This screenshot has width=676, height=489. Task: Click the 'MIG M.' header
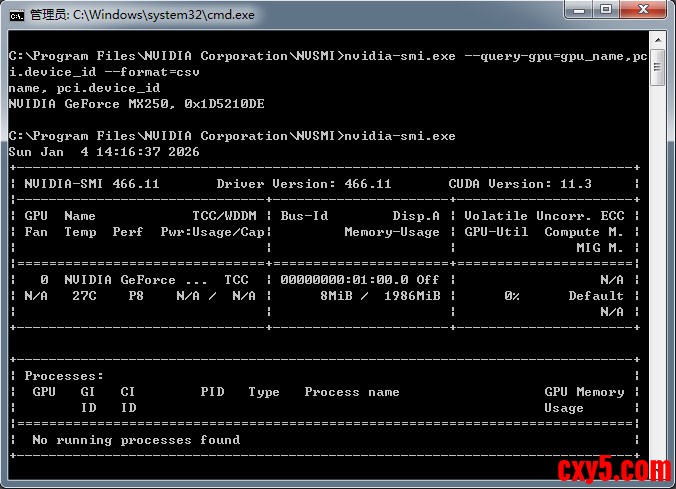600,248
